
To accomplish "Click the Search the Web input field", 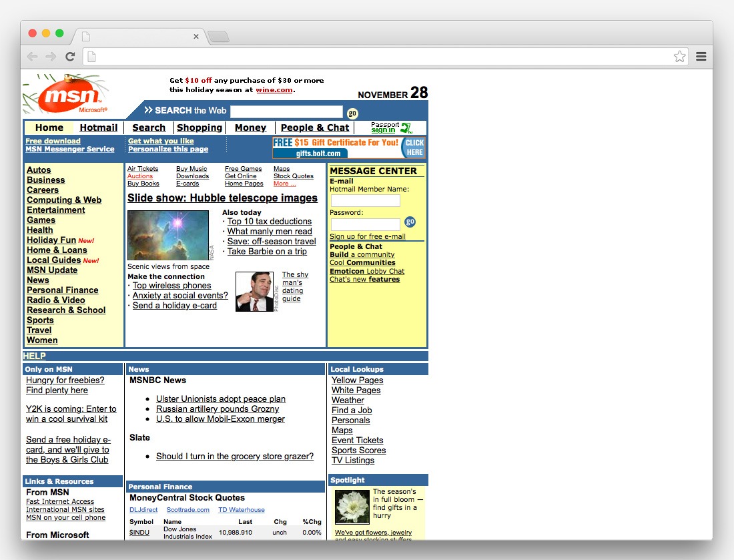I will [286, 112].
